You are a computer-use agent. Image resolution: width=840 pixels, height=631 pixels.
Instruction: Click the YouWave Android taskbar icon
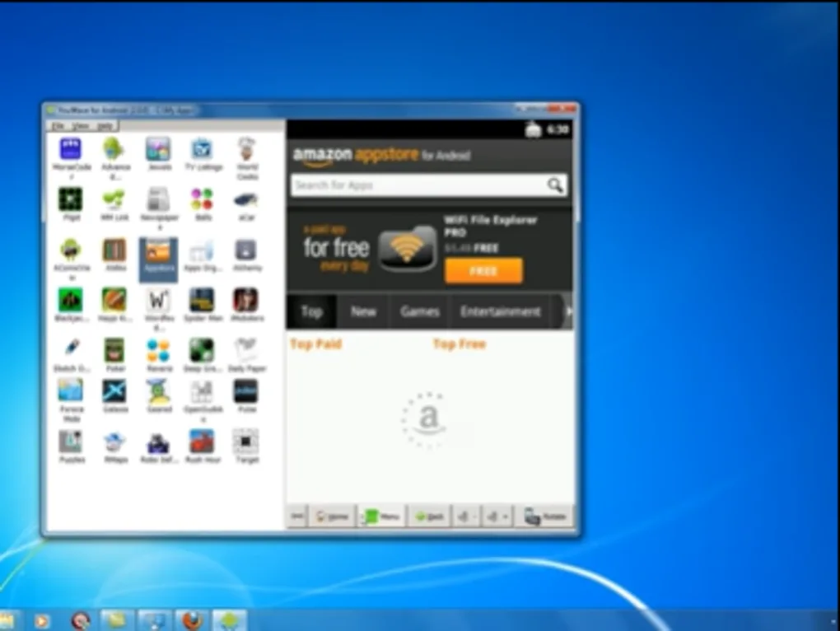[229, 621]
